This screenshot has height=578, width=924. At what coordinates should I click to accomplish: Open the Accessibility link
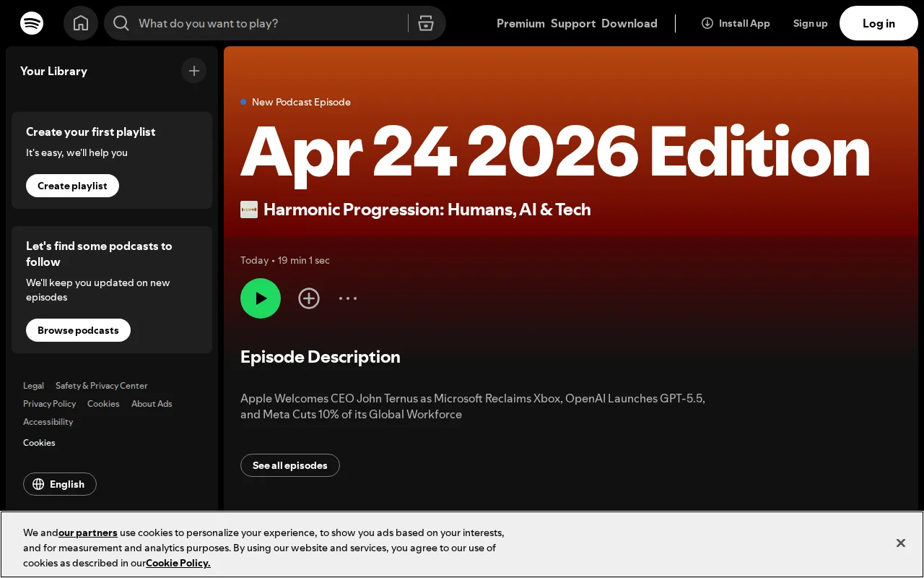(x=48, y=422)
